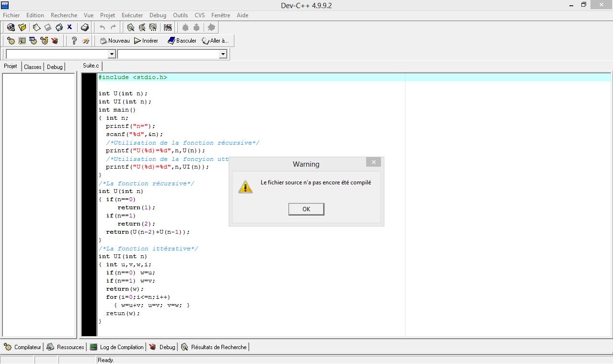The width and height of the screenshot is (613, 364).
Task: Click the Basculer toolbar button
Action: click(x=182, y=41)
